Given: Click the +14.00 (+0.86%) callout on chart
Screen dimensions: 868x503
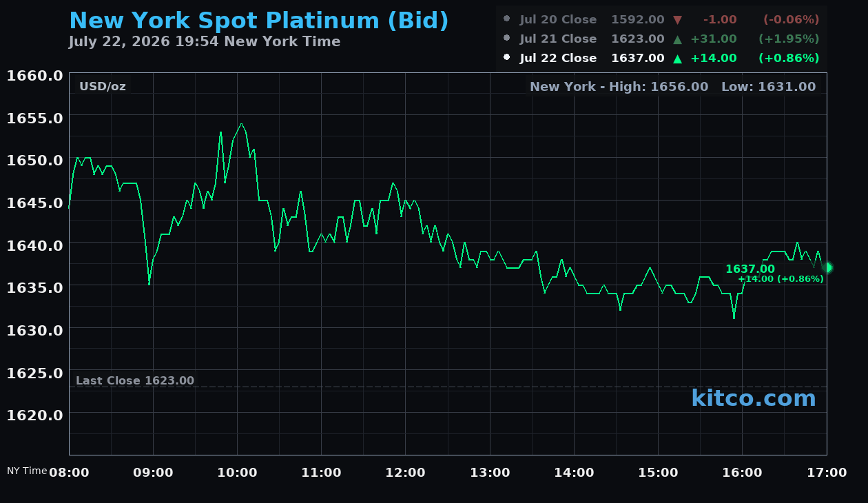Looking at the screenshot, I should 781,279.
